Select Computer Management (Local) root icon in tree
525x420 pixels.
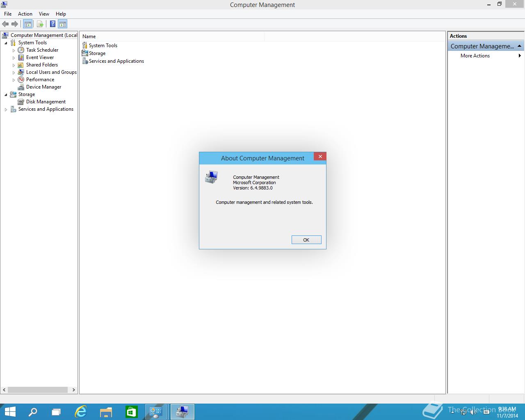pos(5,35)
